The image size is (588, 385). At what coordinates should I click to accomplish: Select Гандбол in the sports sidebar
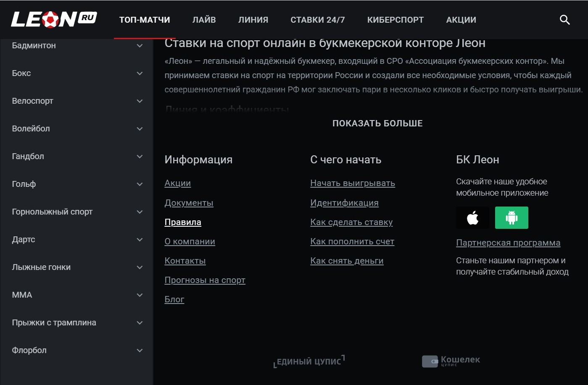[x=28, y=156]
